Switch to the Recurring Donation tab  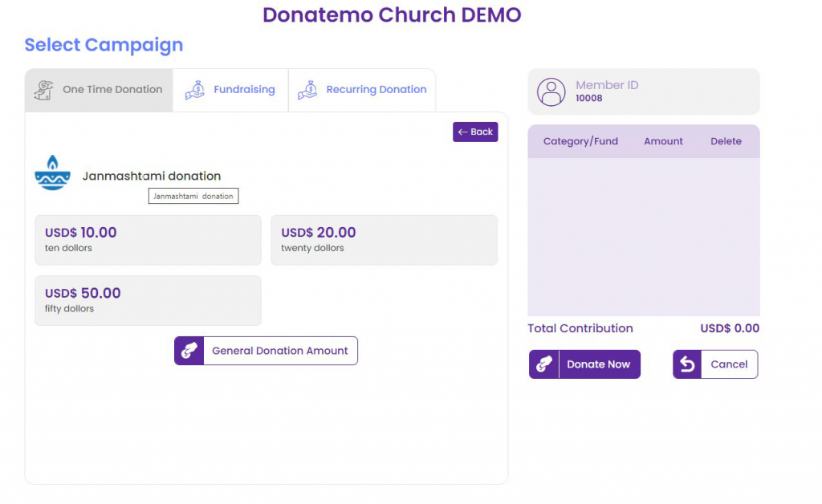point(362,90)
